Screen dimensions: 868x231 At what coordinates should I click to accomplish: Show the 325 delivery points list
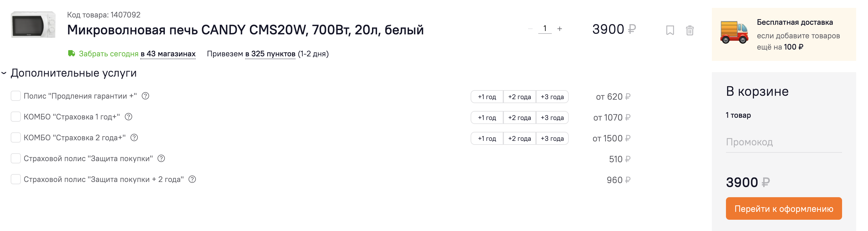tap(270, 54)
